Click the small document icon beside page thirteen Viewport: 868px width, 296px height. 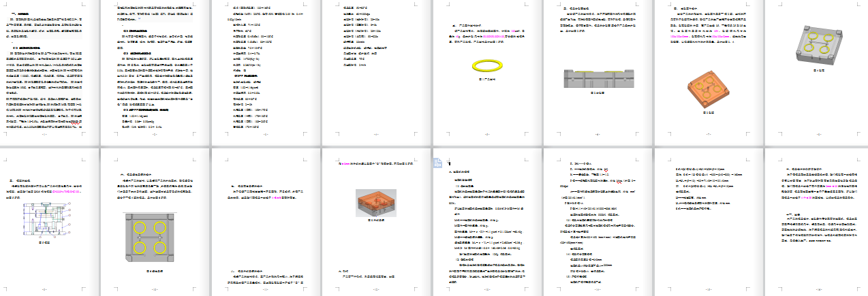pos(437,163)
